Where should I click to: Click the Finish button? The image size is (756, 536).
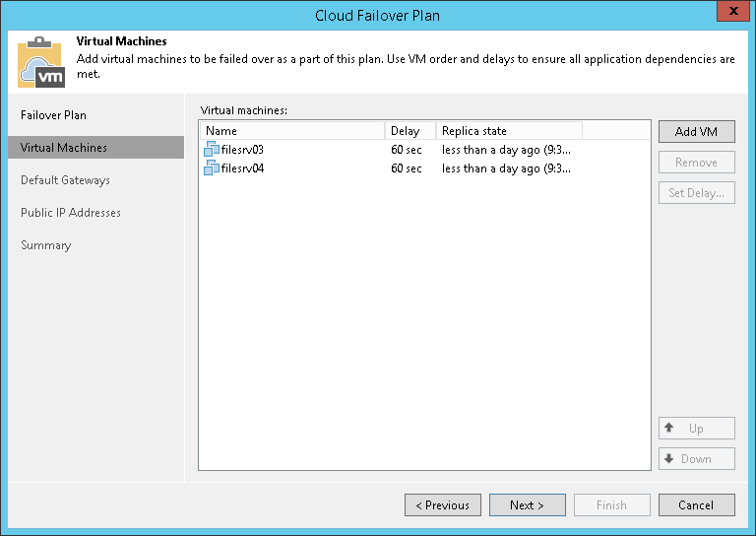point(612,505)
